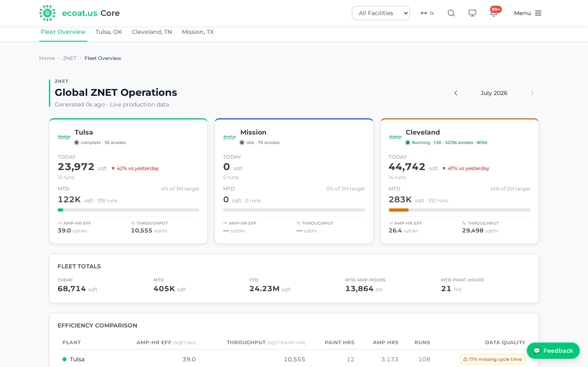
Task: Toggle the 1x width scale control
Action: coord(427,13)
